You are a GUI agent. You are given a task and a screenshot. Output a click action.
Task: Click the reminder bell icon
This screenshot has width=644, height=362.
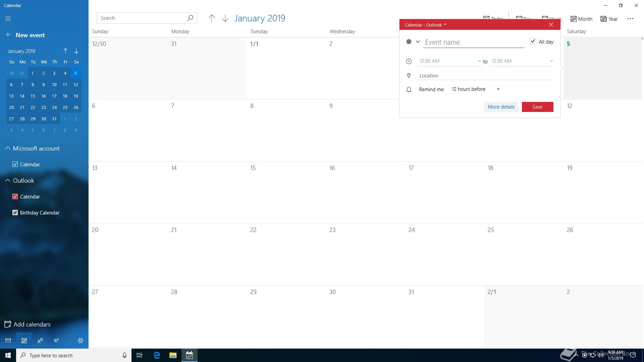[409, 89]
